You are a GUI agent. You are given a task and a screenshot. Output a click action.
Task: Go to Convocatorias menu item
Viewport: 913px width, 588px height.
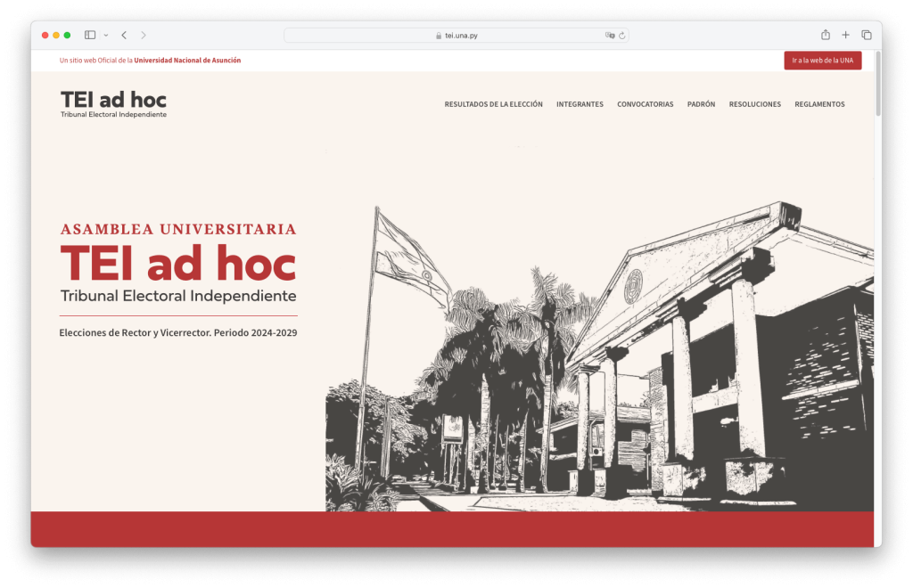(x=645, y=104)
